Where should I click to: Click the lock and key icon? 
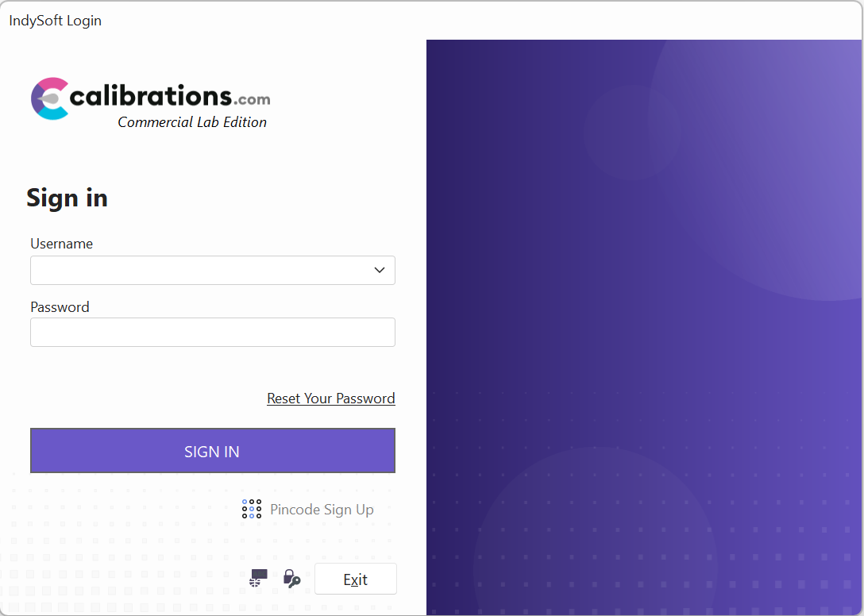(x=291, y=579)
